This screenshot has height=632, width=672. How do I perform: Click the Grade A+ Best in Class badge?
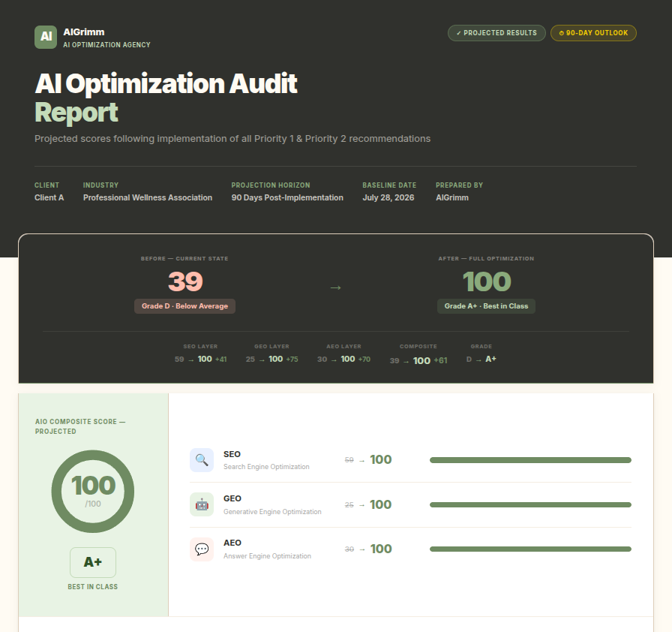coord(487,306)
